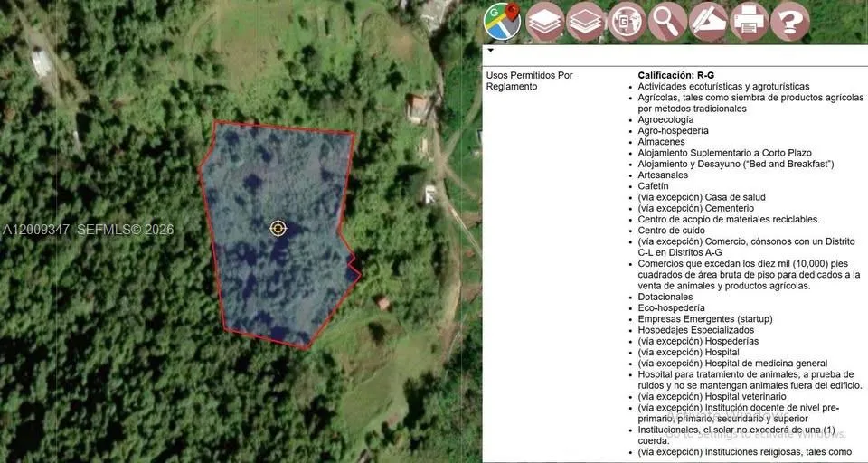Click the small brown-roofed structure southeast of parcel
This screenshot has width=868, height=463.
tap(383, 303)
